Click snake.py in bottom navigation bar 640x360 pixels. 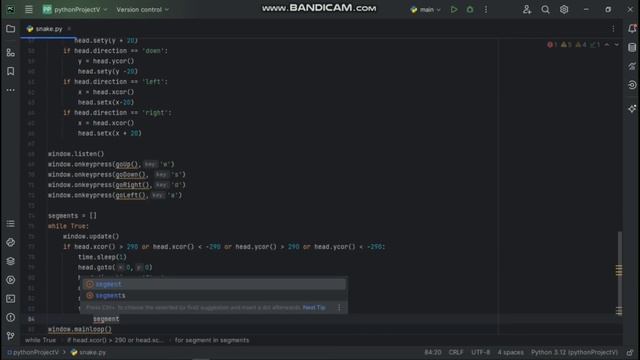(88, 352)
